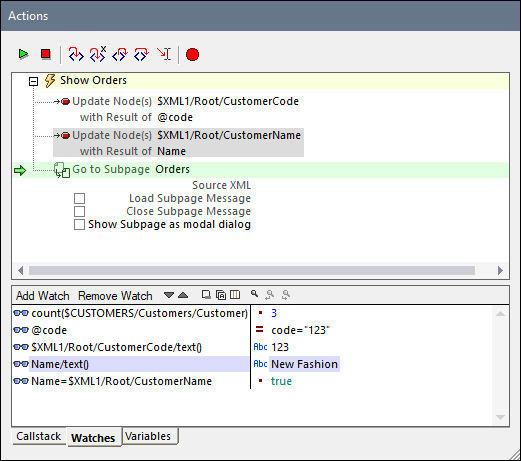Stop debugging with the red square icon
This screenshot has width=521, height=461.
46,54
